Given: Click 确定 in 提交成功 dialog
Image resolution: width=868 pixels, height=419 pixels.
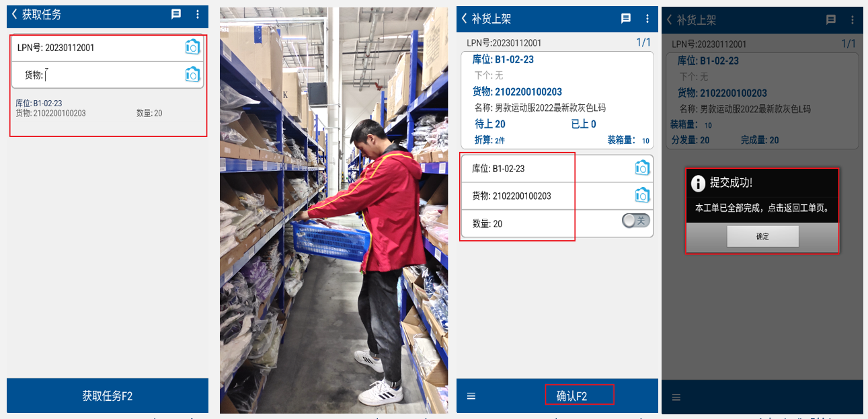Looking at the screenshot, I should (762, 237).
